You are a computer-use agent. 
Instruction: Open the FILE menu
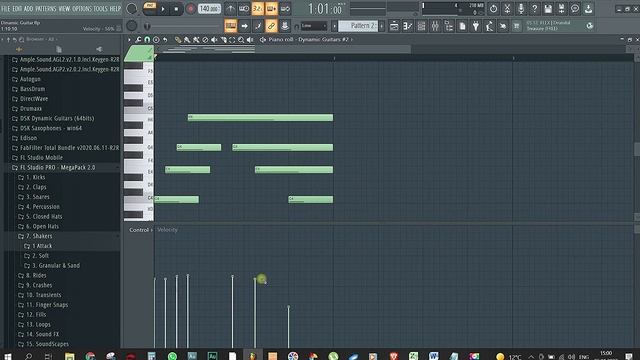tap(6, 9)
